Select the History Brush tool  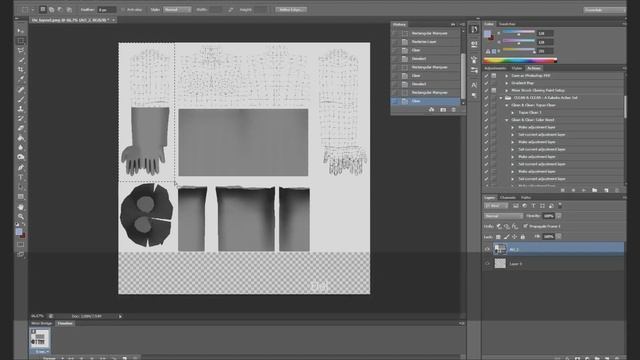coord(20,119)
